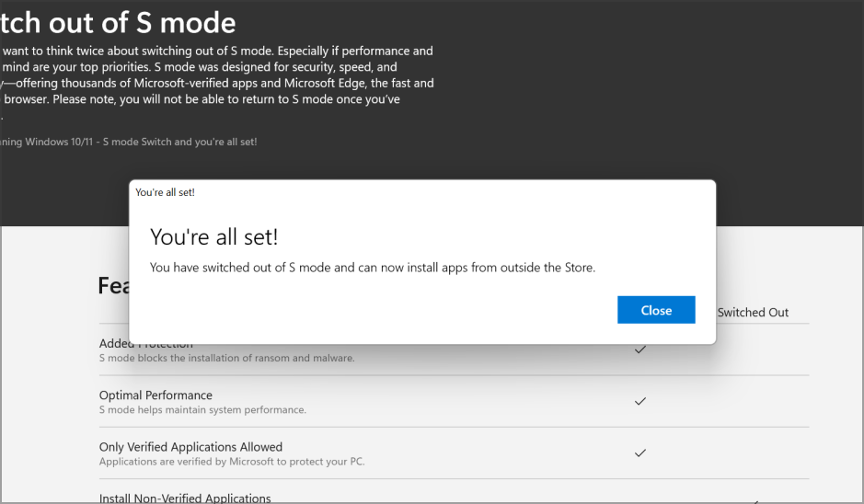Click "Applications are verified by Microsoft" text
Viewport: 864px width, 504px height.
tap(232, 461)
